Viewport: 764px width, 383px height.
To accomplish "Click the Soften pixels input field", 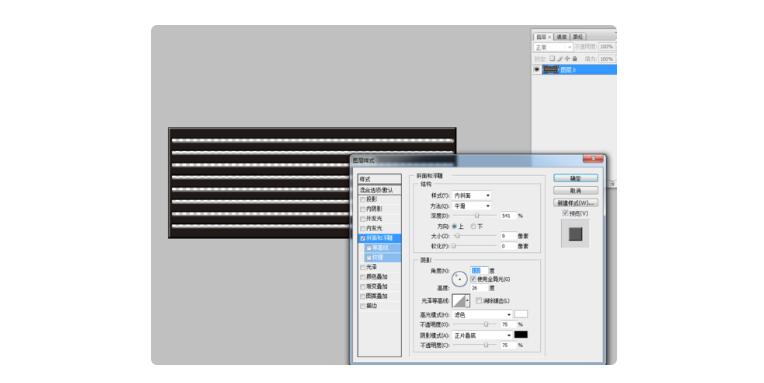I will pyautogui.click(x=508, y=247).
